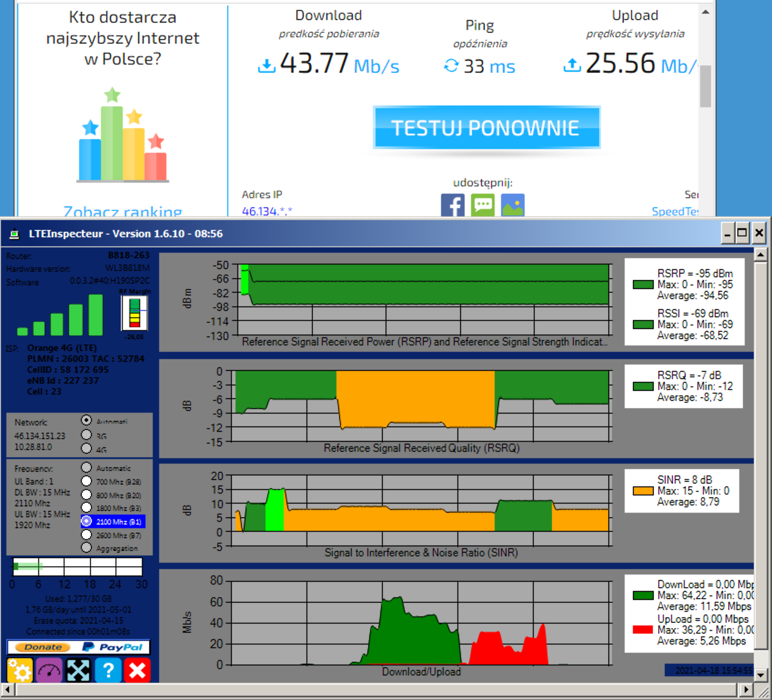Choose the 2600 Mhz (B7) band
Image resolution: width=772 pixels, height=700 pixels.
pyautogui.click(x=86, y=535)
